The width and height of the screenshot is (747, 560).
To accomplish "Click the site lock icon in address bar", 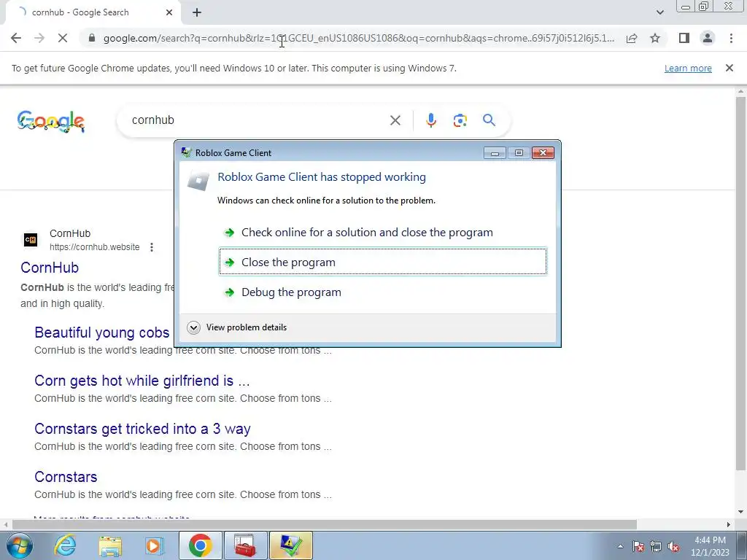I will coord(92,38).
